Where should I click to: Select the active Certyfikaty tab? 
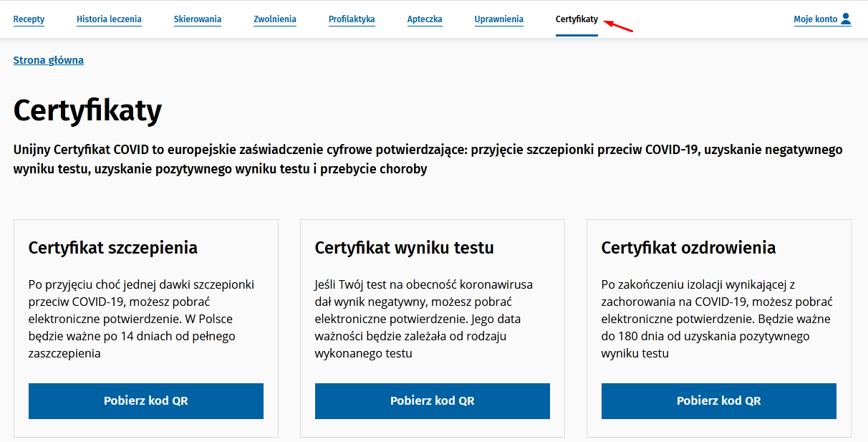click(x=577, y=19)
